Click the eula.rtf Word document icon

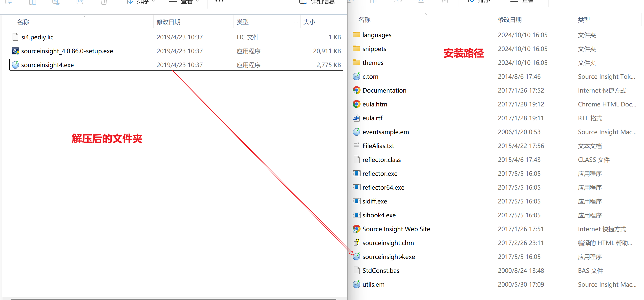click(356, 118)
